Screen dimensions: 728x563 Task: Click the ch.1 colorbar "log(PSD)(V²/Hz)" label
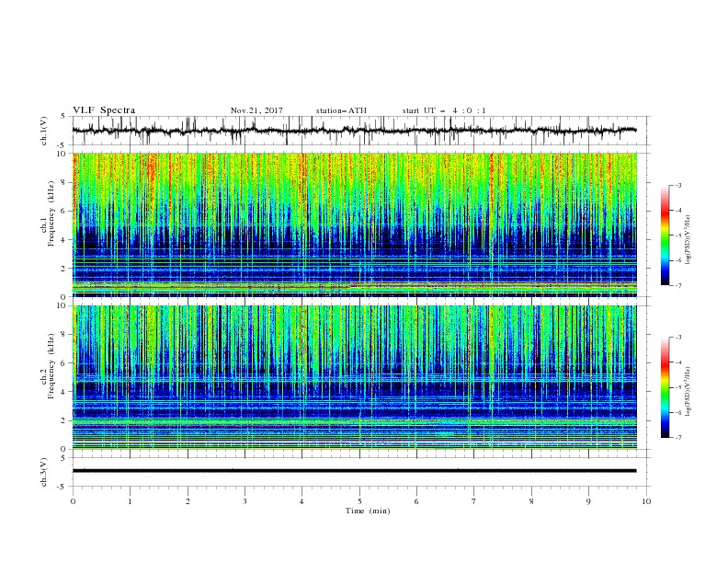coord(688,240)
